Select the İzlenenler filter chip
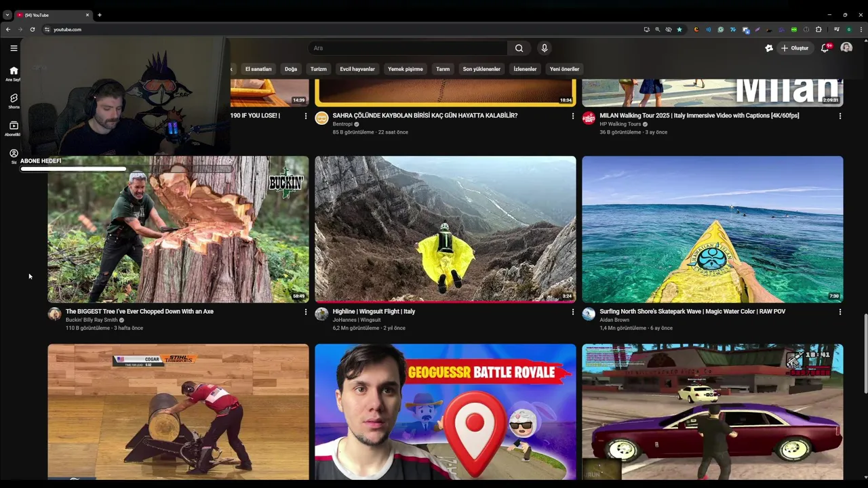 click(x=525, y=69)
